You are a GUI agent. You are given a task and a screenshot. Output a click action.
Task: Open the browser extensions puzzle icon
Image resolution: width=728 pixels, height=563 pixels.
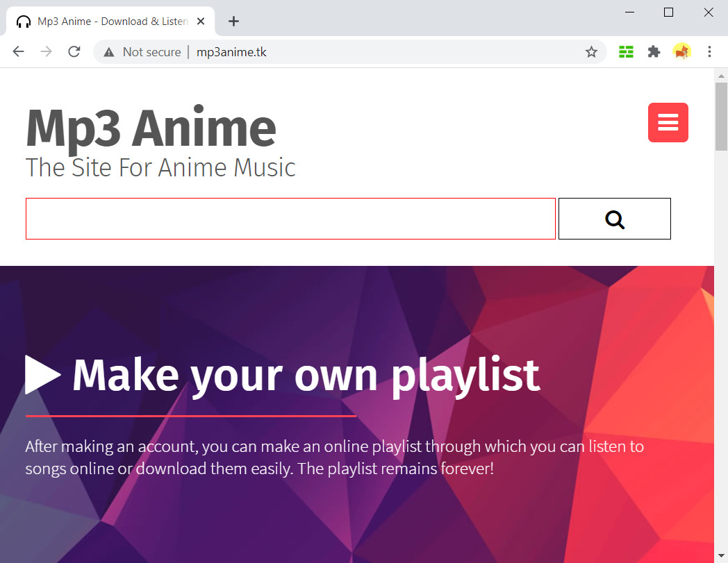(x=654, y=51)
